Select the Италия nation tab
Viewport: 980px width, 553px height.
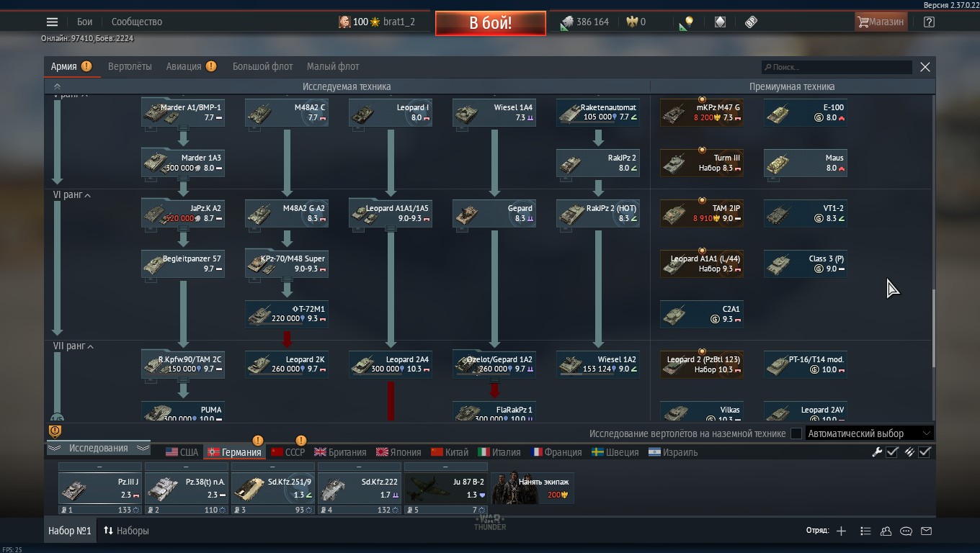499,452
